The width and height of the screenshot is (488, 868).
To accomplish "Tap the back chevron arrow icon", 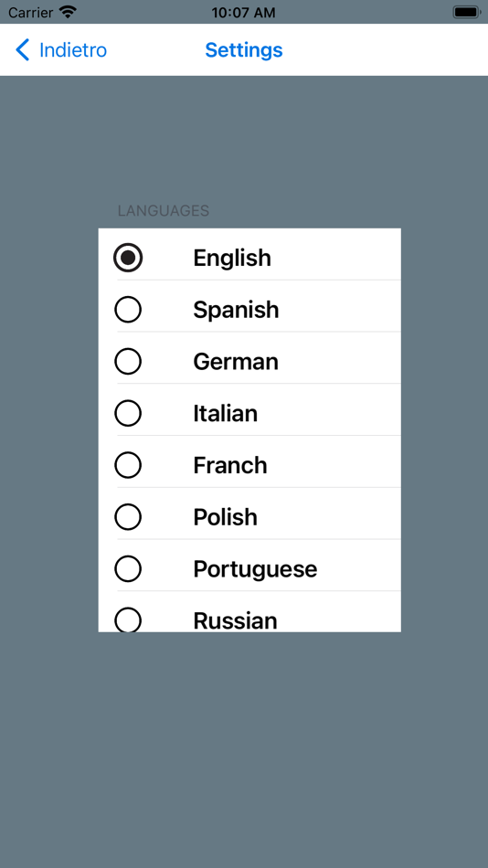I will (x=22, y=50).
